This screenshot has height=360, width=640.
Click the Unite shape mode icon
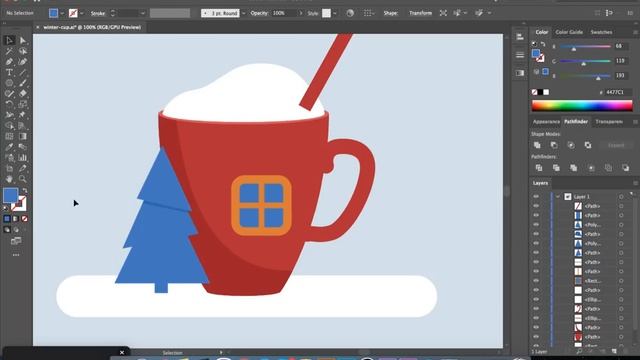click(x=537, y=145)
